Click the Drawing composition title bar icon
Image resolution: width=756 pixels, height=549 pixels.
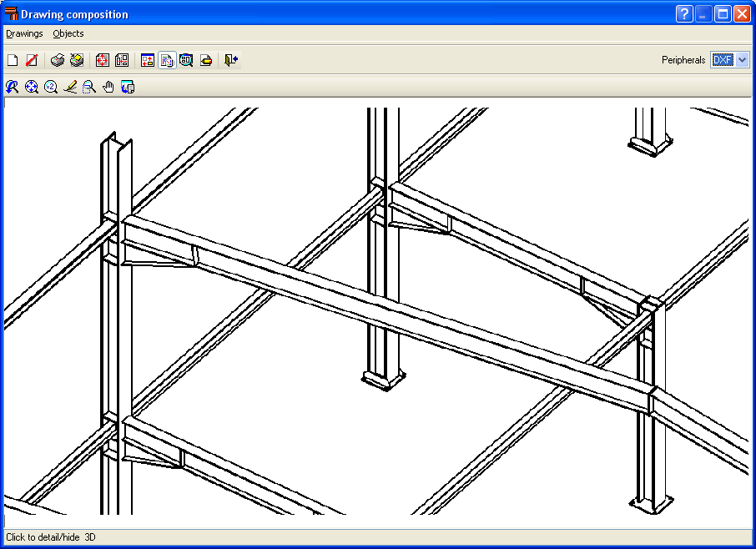pyautogui.click(x=11, y=13)
